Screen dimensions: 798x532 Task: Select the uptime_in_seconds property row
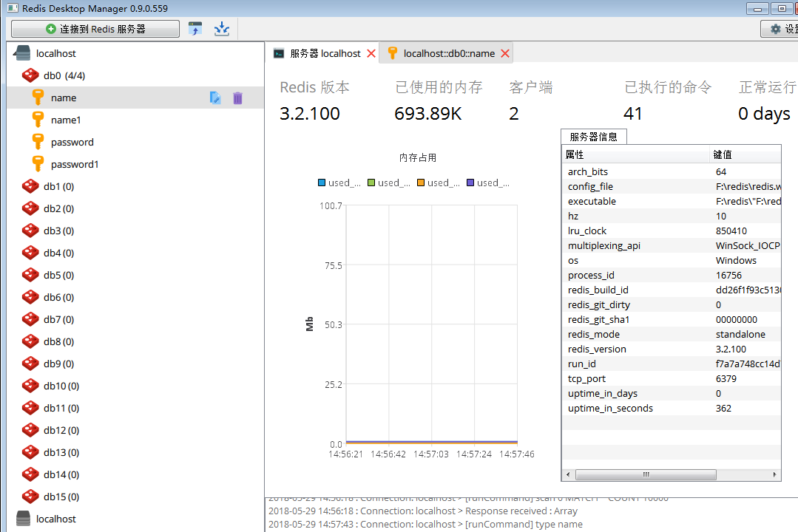(x=672, y=408)
